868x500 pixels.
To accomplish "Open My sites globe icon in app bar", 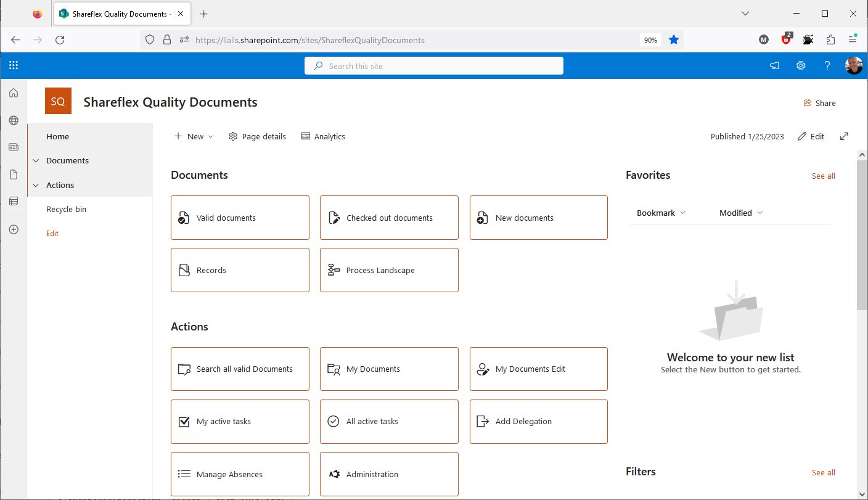I will 14,120.
